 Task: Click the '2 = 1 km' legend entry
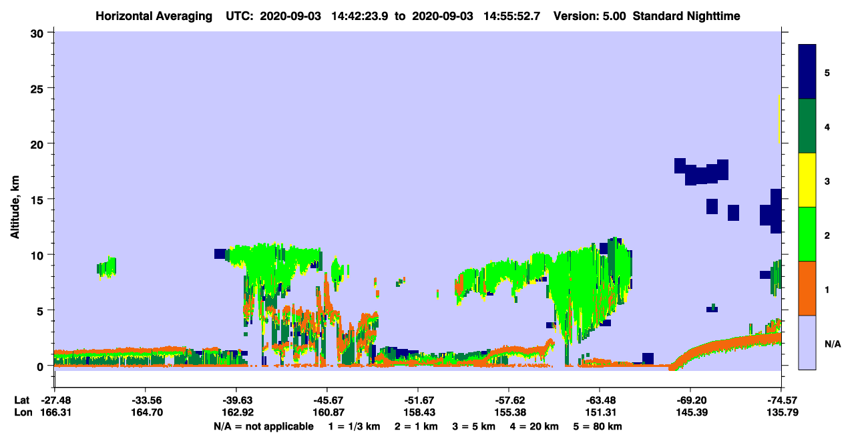click(416, 426)
